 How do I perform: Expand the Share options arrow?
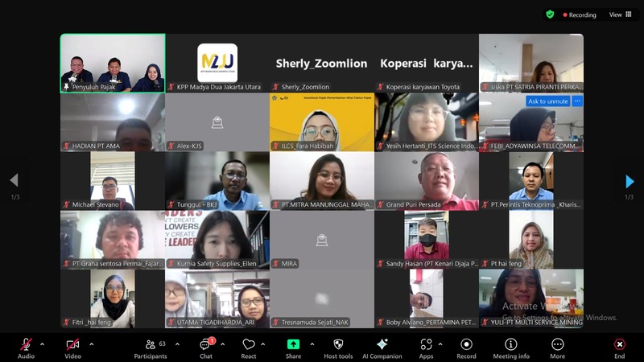(x=312, y=343)
